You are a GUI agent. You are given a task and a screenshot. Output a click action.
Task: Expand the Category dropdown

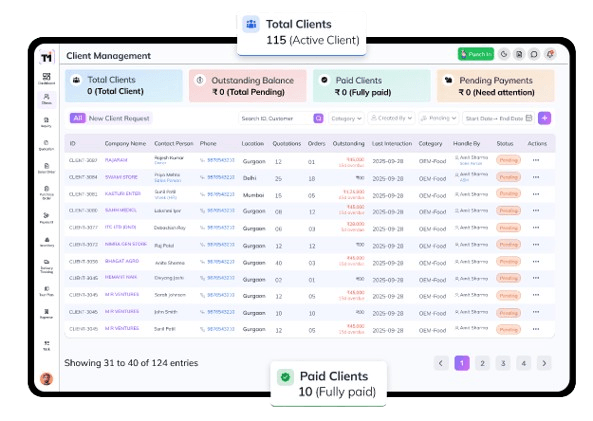(346, 118)
